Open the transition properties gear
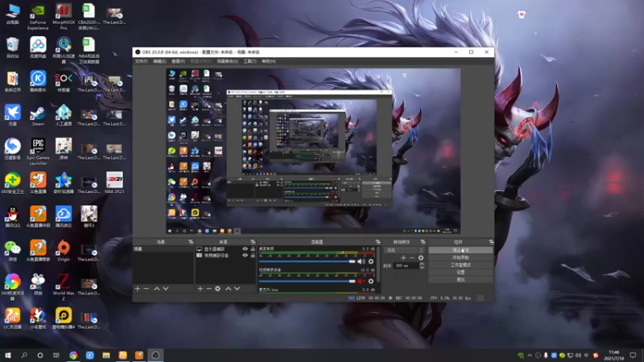This screenshot has height=362, width=644. (x=420, y=257)
